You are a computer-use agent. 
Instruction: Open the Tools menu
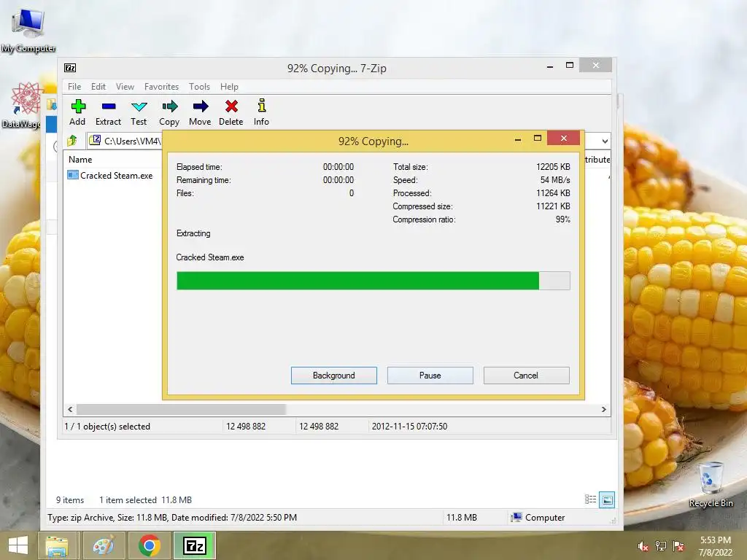point(199,87)
